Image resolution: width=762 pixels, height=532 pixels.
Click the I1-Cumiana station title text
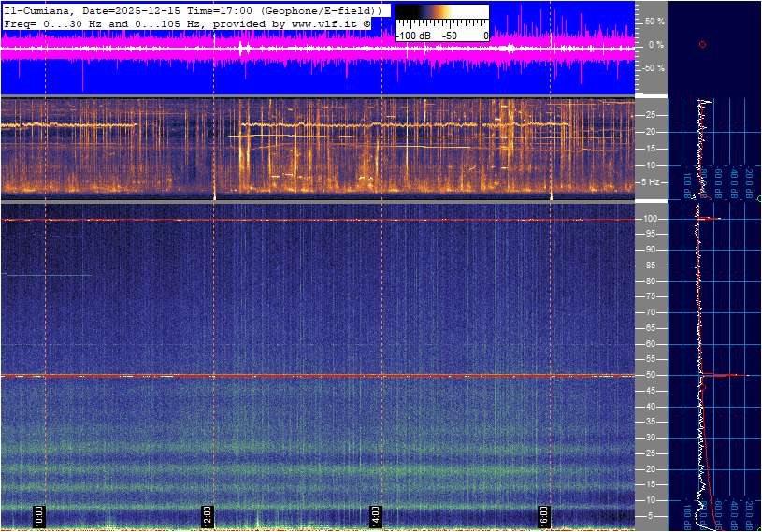click(x=40, y=9)
